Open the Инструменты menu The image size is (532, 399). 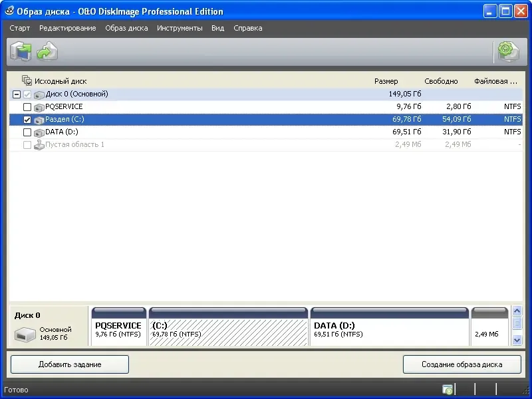point(180,28)
